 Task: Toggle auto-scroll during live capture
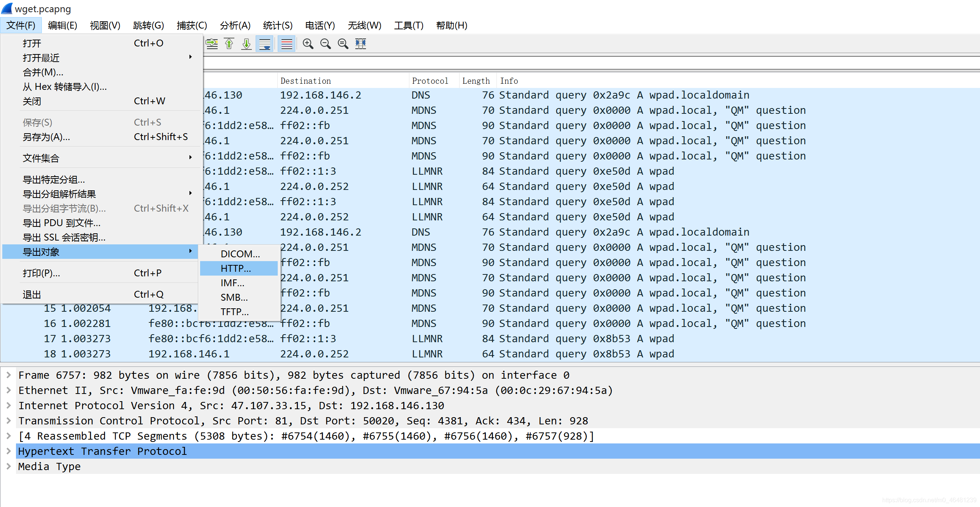pyautogui.click(x=264, y=44)
